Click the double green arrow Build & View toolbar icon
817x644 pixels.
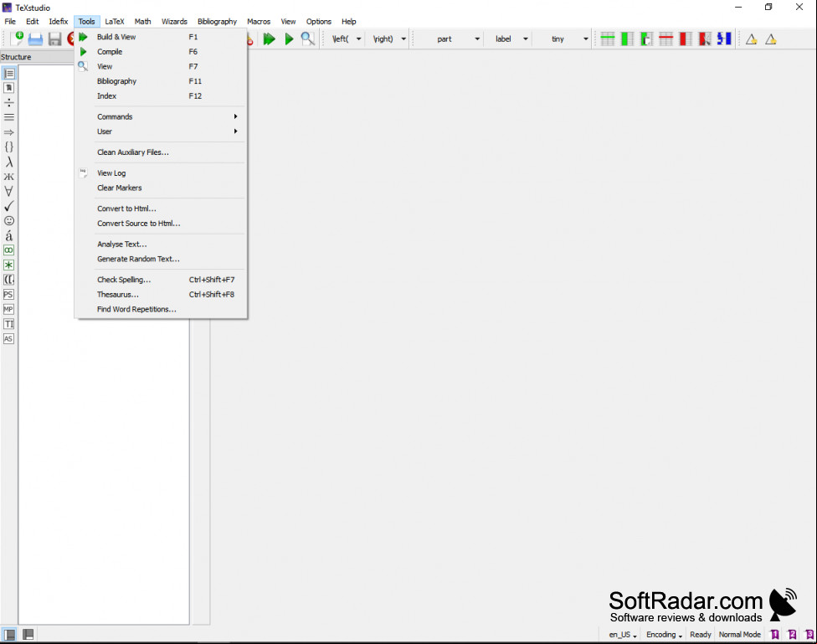coord(269,39)
